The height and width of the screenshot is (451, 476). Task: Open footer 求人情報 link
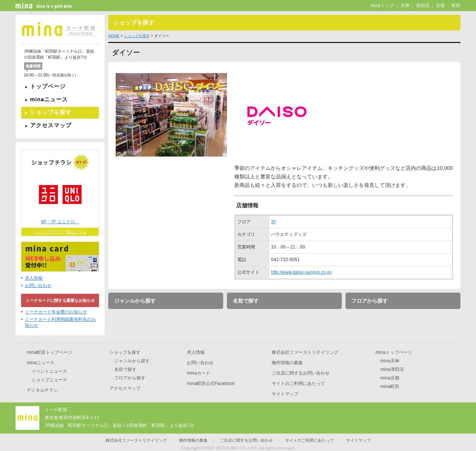[x=196, y=352]
